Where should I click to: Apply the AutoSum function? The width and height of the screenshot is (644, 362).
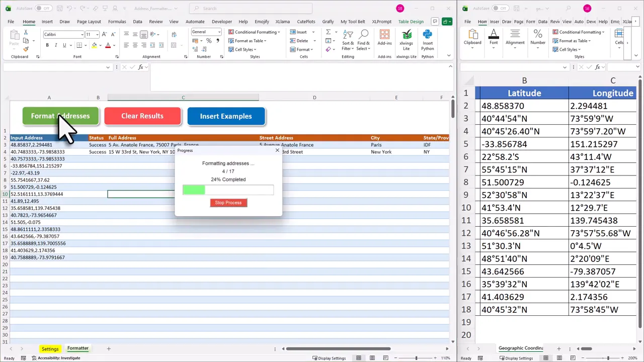329,32
